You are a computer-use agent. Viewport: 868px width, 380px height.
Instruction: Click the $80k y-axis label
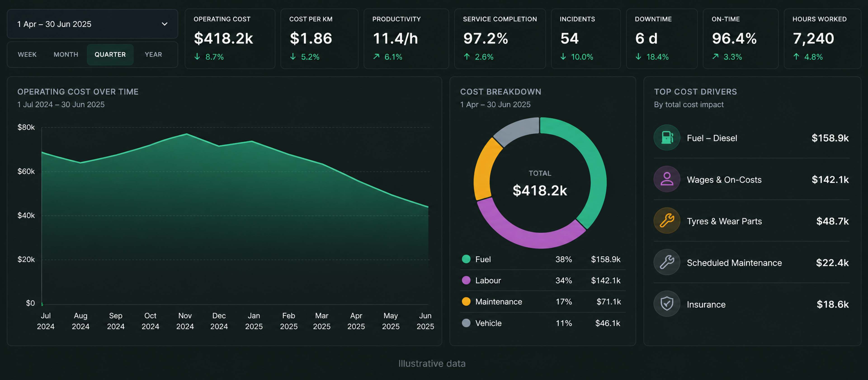(x=26, y=127)
